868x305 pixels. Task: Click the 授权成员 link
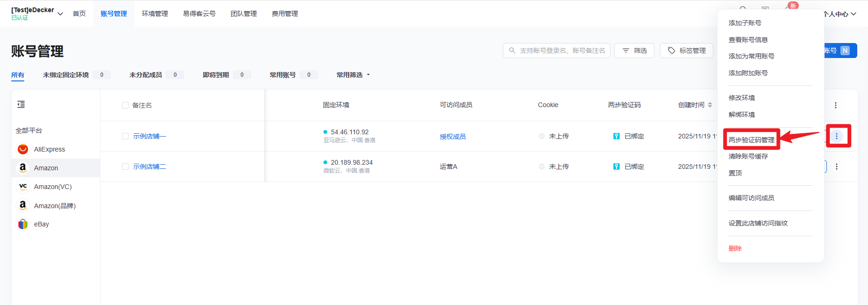click(452, 137)
